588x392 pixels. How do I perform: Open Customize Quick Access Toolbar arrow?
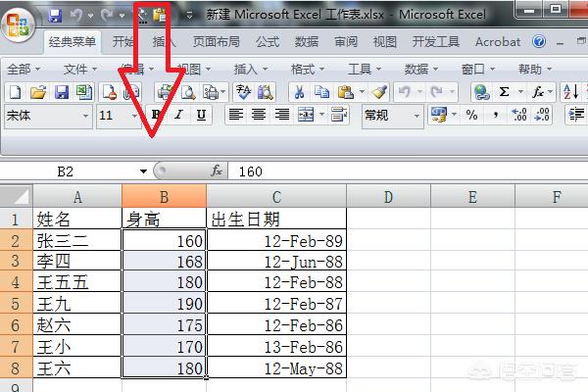coord(189,16)
